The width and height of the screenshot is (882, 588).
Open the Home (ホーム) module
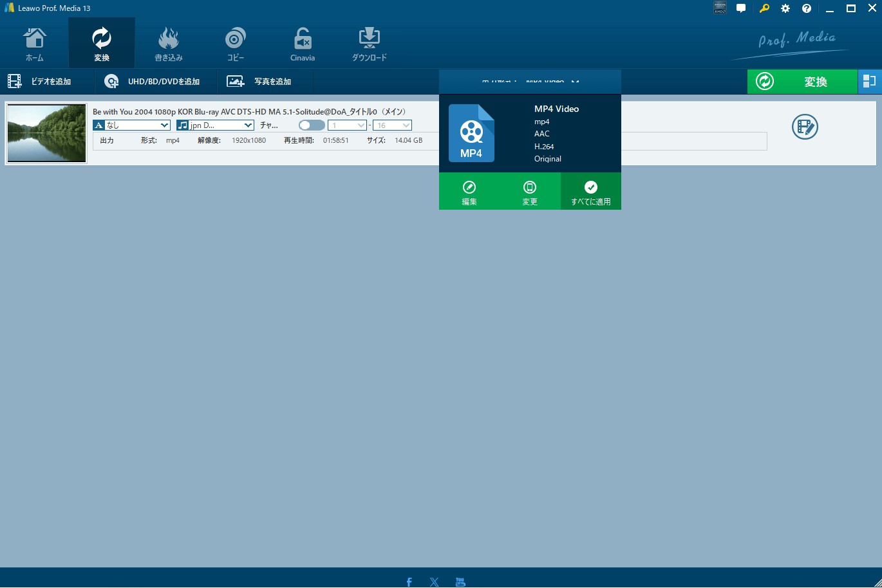pyautogui.click(x=35, y=44)
